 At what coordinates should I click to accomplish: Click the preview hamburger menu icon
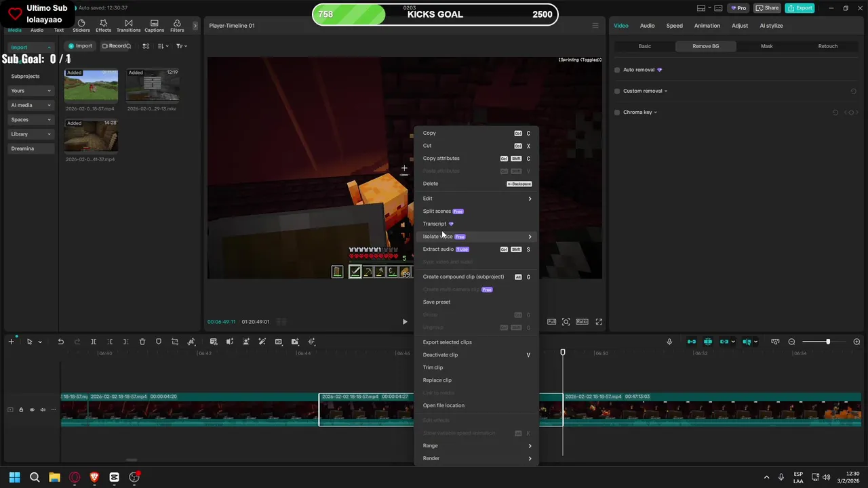[595, 26]
